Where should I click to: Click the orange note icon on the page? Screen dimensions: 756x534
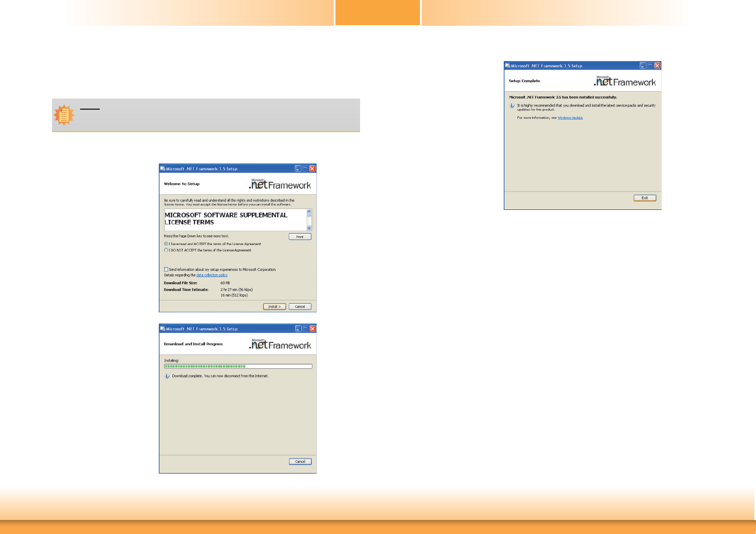pyautogui.click(x=64, y=115)
